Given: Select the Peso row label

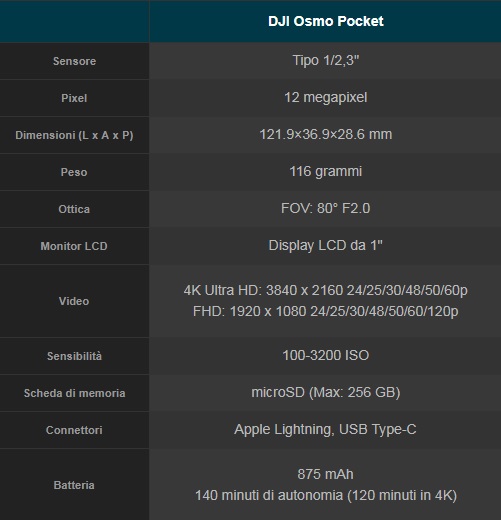Looking at the screenshot, I should tap(74, 172).
